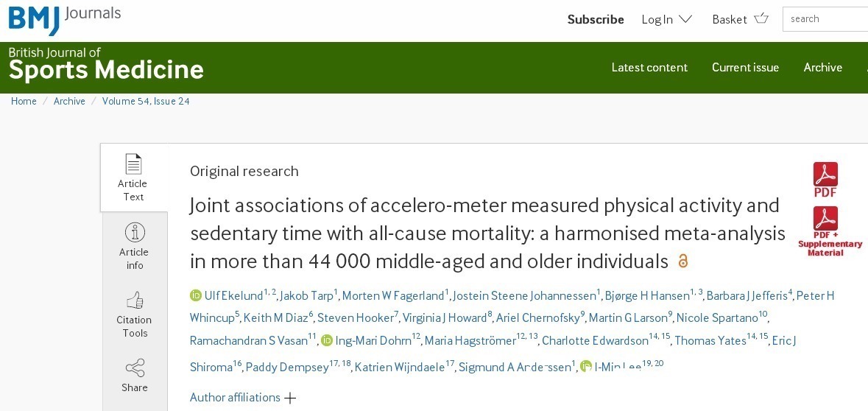Expand Author affiliations with plus sign
The width and height of the screenshot is (868, 411).
290,398
